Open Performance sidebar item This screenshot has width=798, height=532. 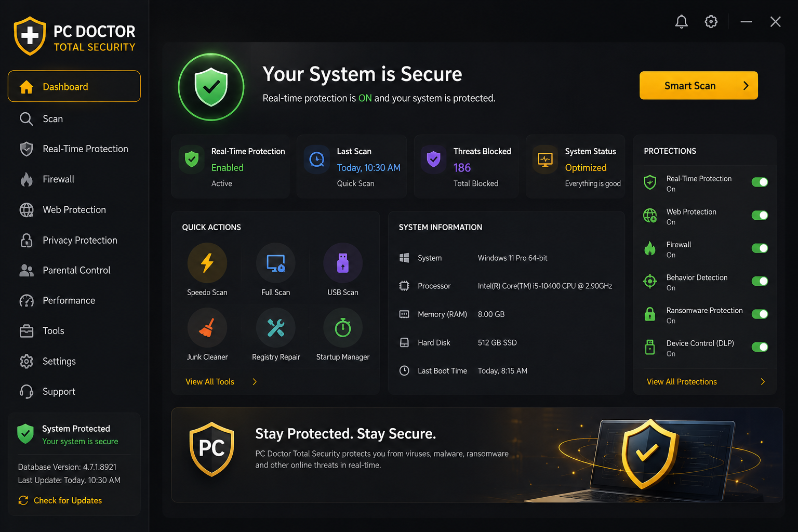(74, 300)
